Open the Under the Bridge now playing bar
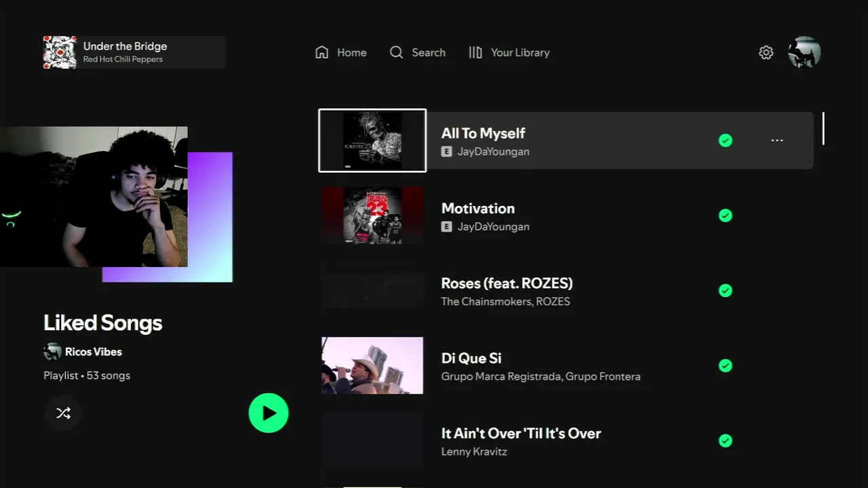Viewport: 868px width, 488px height. pos(134,52)
